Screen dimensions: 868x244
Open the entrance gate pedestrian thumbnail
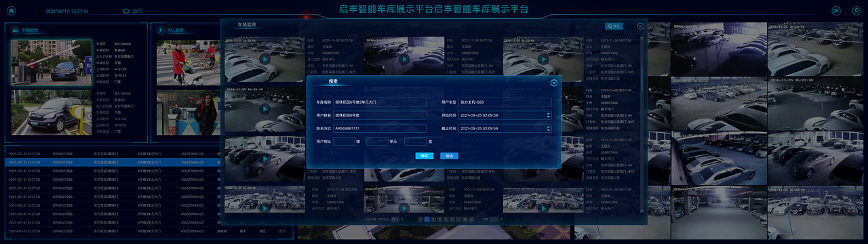coord(188,113)
